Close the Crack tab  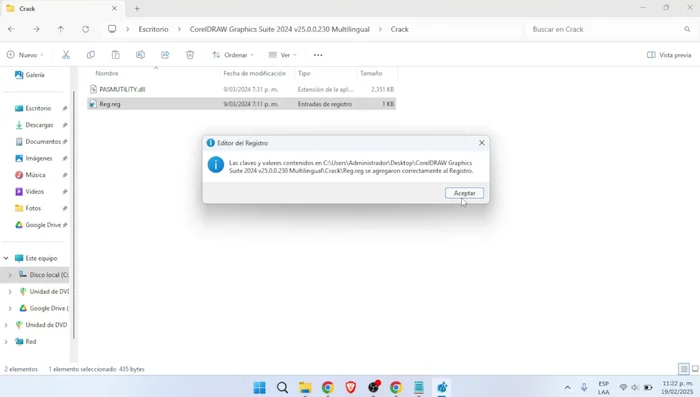(x=114, y=8)
